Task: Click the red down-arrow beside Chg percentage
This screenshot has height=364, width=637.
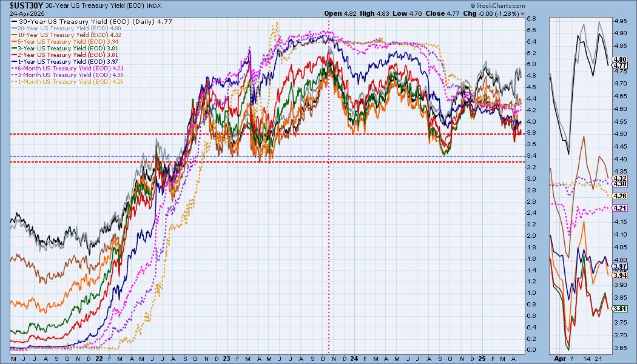Action: pyautogui.click(x=523, y=14)
